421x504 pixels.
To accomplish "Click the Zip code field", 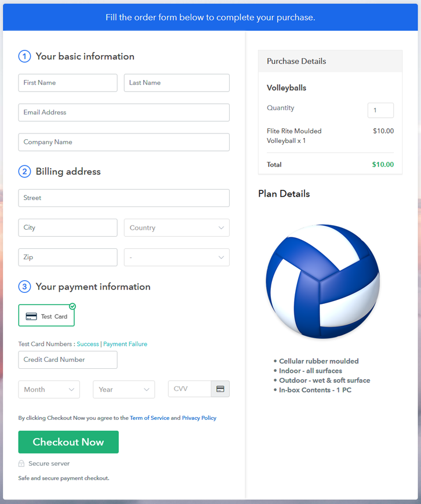I will pyautogui.click(x=68, y=257).
